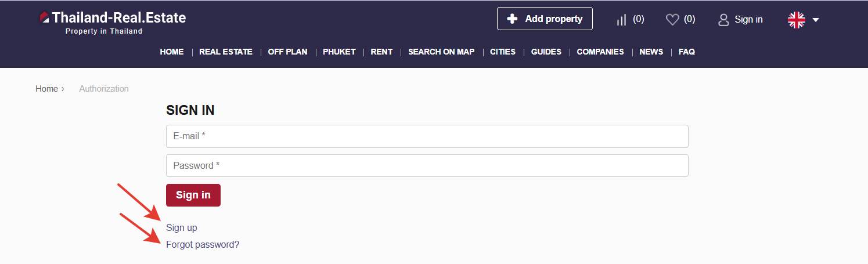The width and height of the screenshot is (868, 264).
Task: Navigate to SEARCH ON MAP
Action: 441,52
